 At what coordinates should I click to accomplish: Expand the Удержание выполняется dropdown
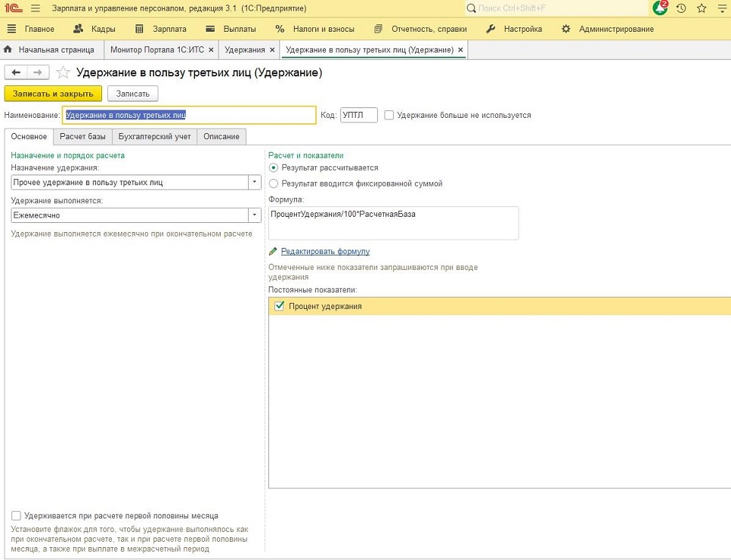pyautogui.click(x=255, y=215)
